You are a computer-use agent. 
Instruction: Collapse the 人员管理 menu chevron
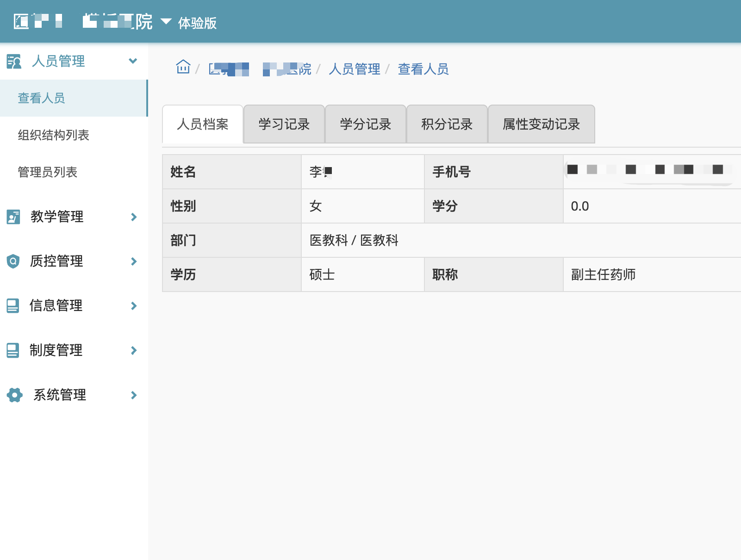[133, 61]
